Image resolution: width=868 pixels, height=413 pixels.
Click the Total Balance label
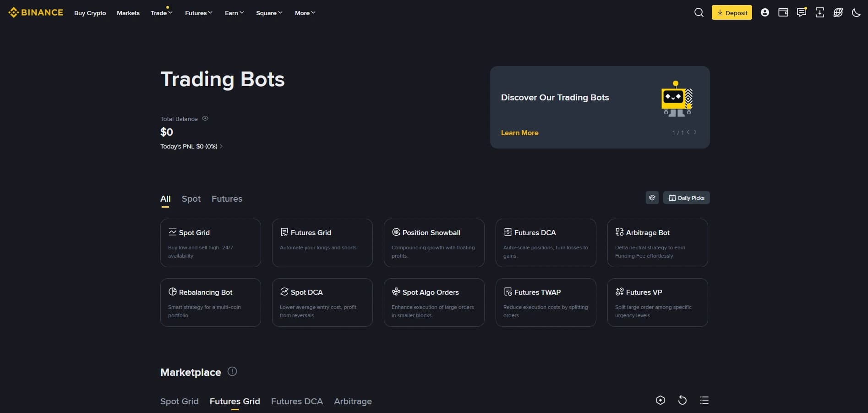tap(179, 119)
